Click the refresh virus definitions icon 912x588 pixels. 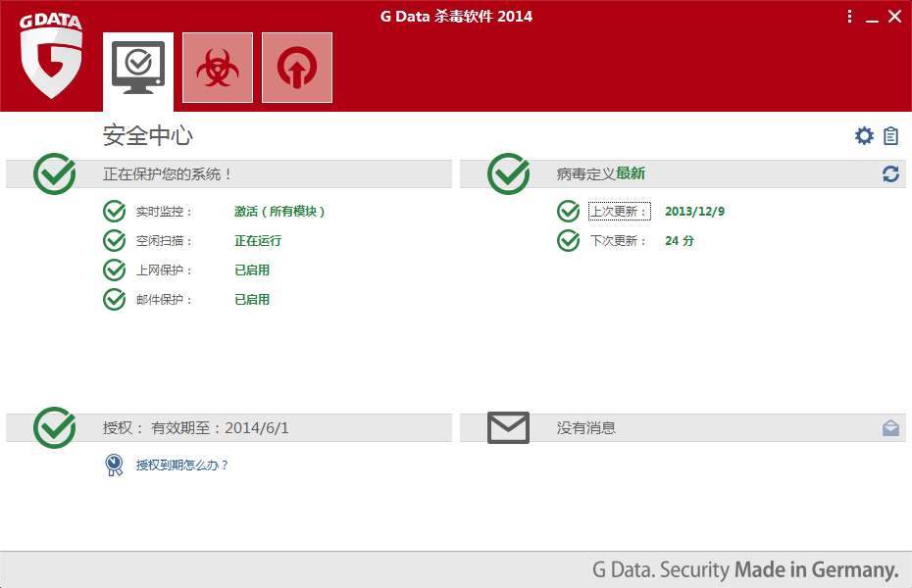pos(890,174)
